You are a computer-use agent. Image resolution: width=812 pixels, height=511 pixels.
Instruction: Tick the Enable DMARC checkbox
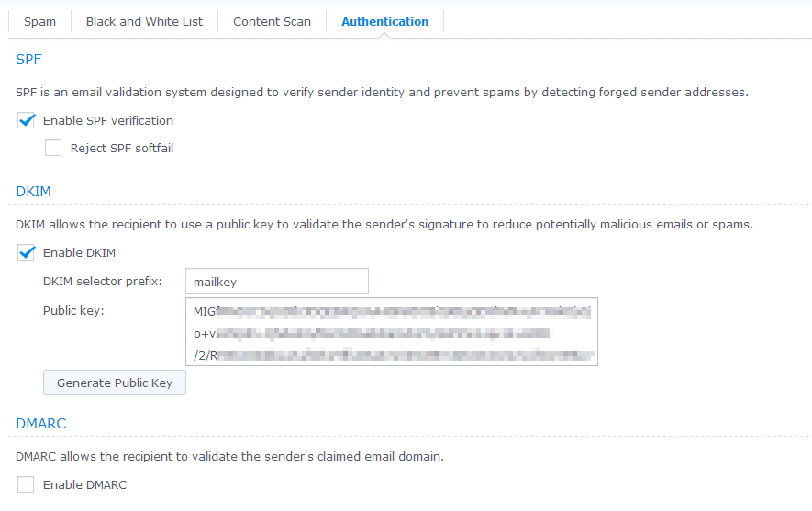[x=27, y=484]
